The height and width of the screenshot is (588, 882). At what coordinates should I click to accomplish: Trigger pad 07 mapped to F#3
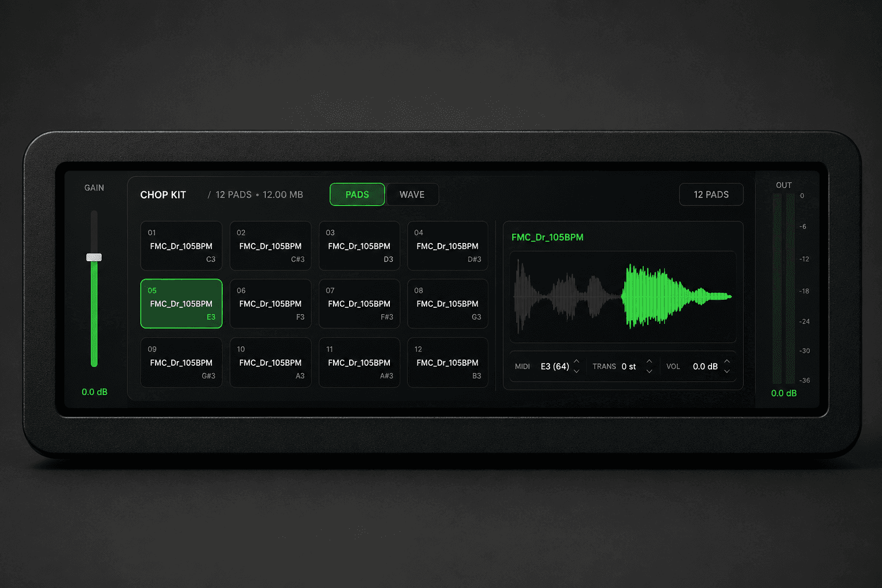coord(359,304)
